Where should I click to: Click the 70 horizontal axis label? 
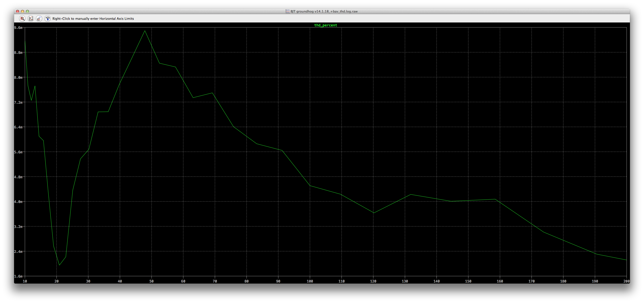[x=215, y=281]
